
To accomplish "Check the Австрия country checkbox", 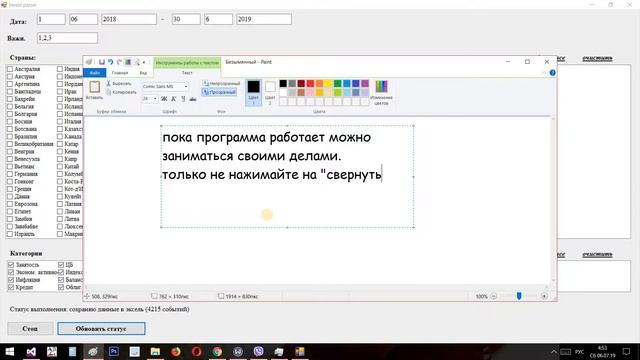I will 10,76.
